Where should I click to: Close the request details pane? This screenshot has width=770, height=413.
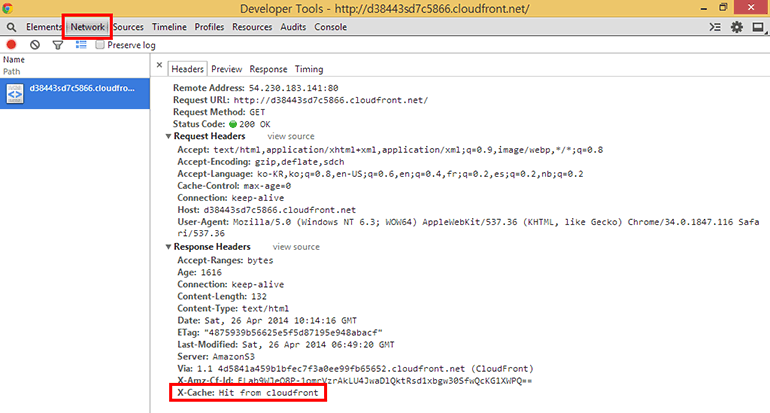159,69
